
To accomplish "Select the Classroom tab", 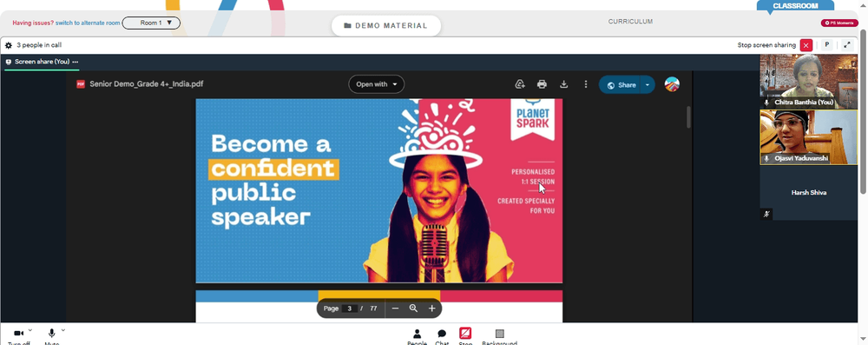I will [795, 5].
